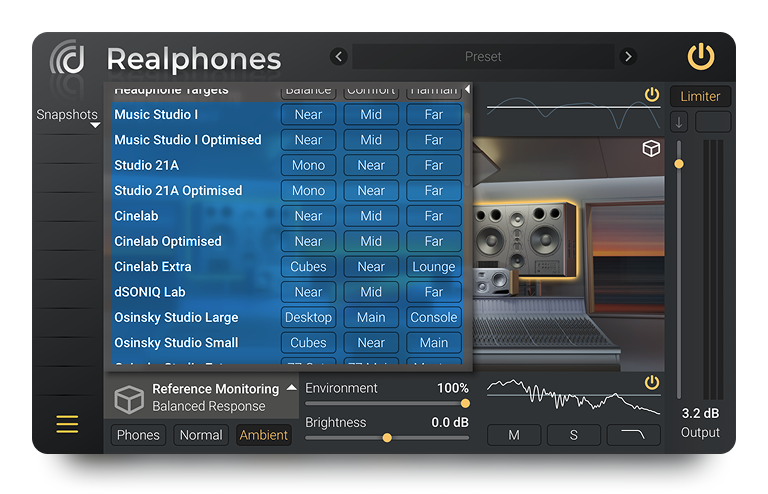Select the Ambient mode
This screenshot has height=494, width=768.
264,435
